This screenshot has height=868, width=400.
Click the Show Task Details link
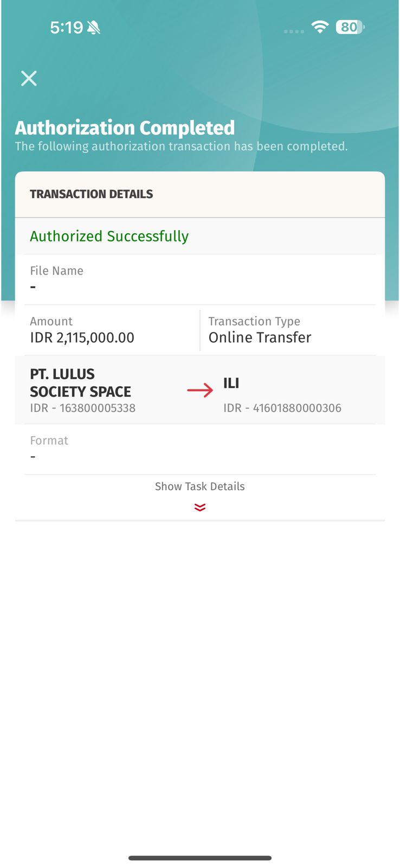point(200,487)
